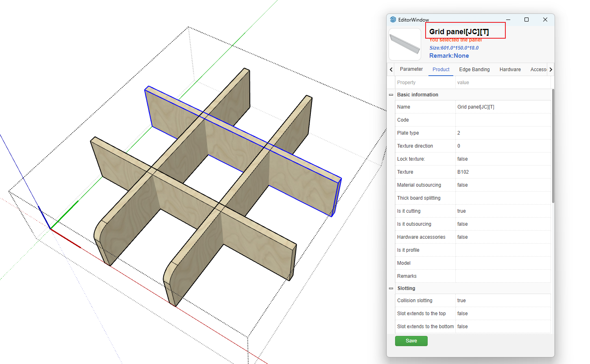Screen dimensions: 590x364
Task: Click the property list vertical scrollbar
Action: tap(553, 146)
